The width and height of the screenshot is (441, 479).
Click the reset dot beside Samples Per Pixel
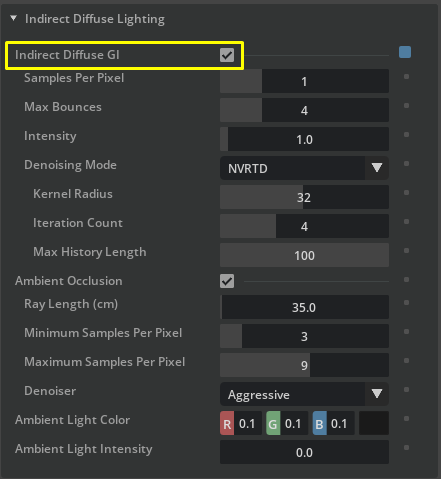pos(406,77)
